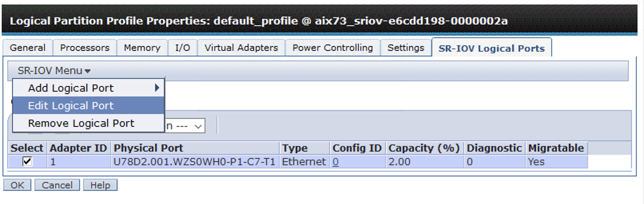
Task: Select the U78D2.001.WZS0WH0-P1-C7-T1 physical port cell
Action: click(195, 162)
